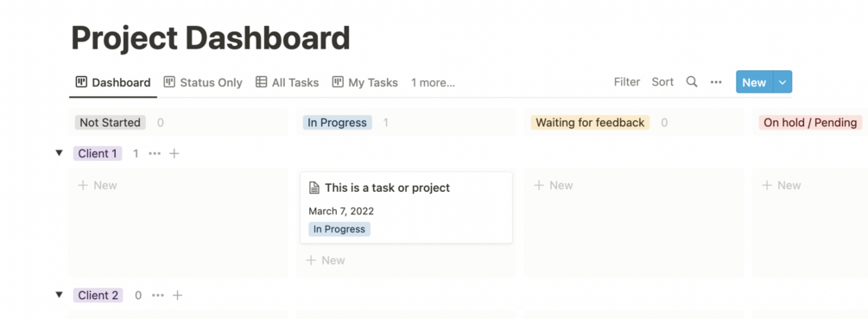
Task: Collapse the Client 2 group triangle
Action: point(60,295)
